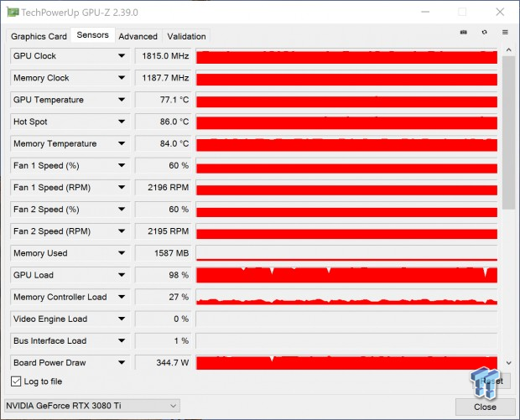This screenshot has width=520, height=420.
Task: Close the GPU-Z window with X
Action: tap(500, 12)
